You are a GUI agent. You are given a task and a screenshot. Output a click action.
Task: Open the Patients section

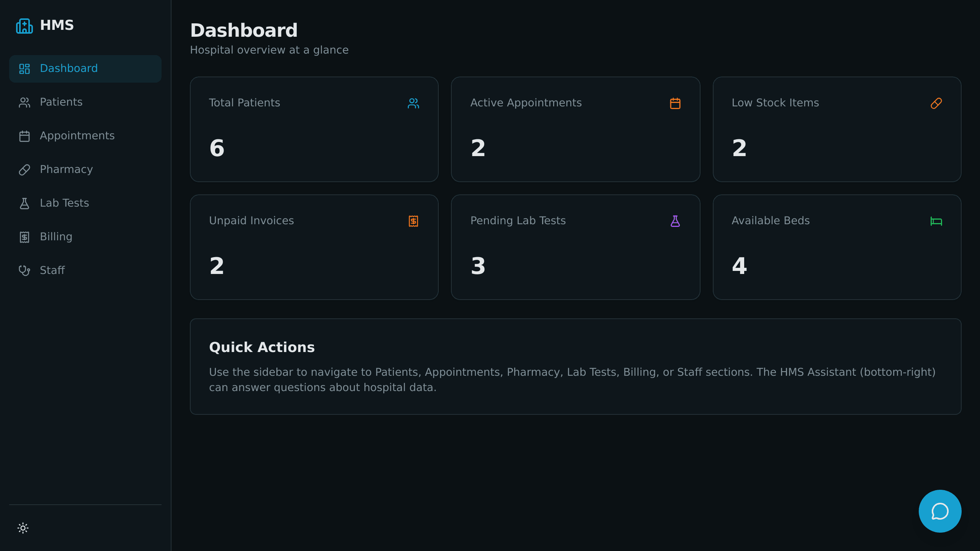click(85, 102)
